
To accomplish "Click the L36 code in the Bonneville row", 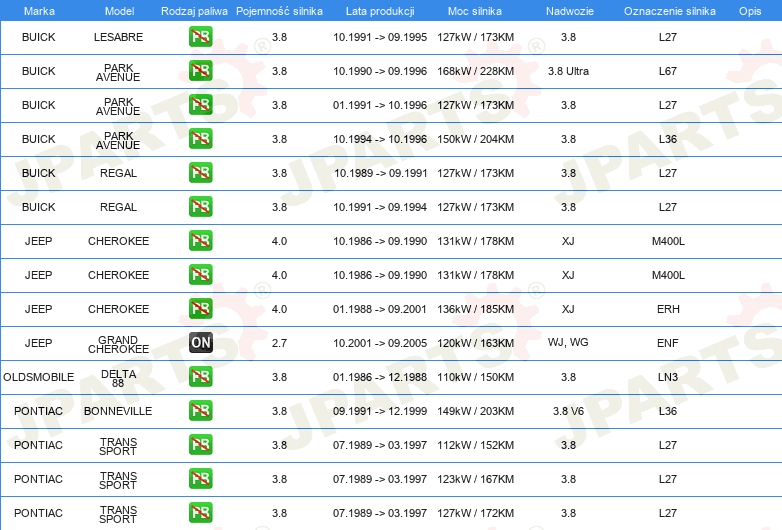I will coord(668,411).
